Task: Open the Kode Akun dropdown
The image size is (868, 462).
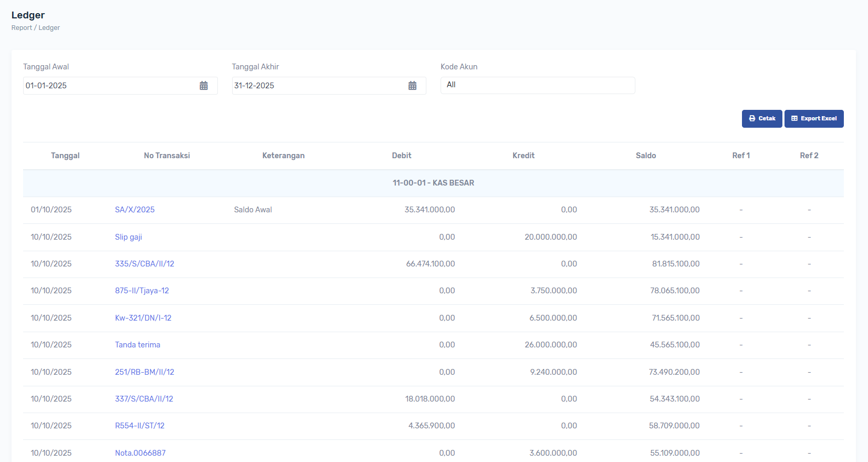Action: point(537,85)
